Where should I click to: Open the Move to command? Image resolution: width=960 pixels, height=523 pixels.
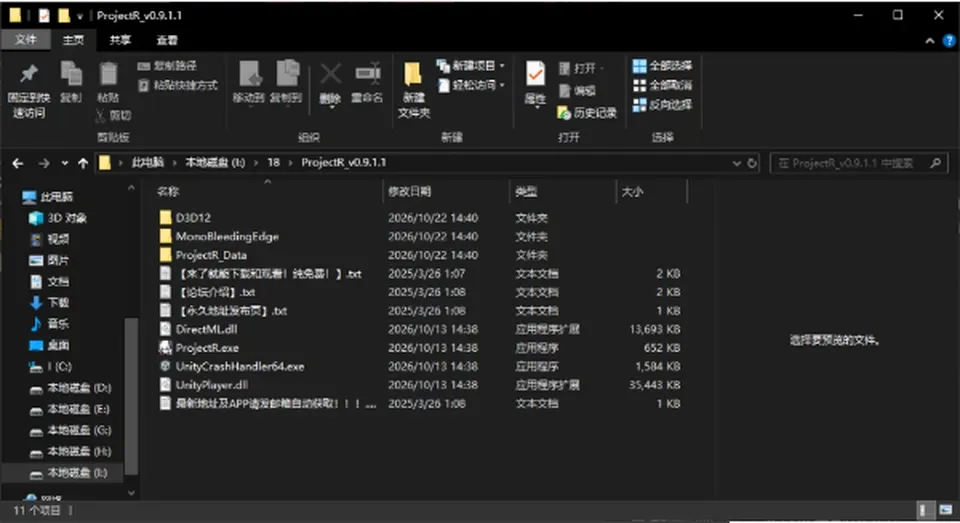(x=249, y=81)
